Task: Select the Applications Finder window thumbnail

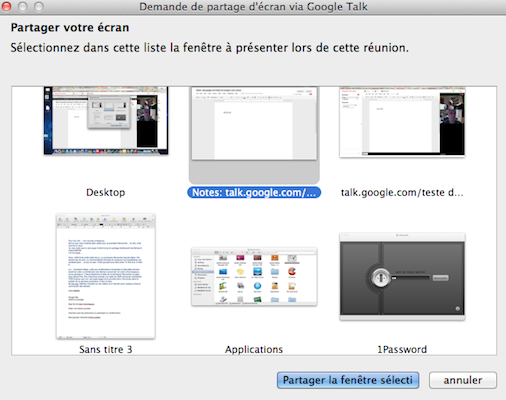Action: tap(254, 277)
